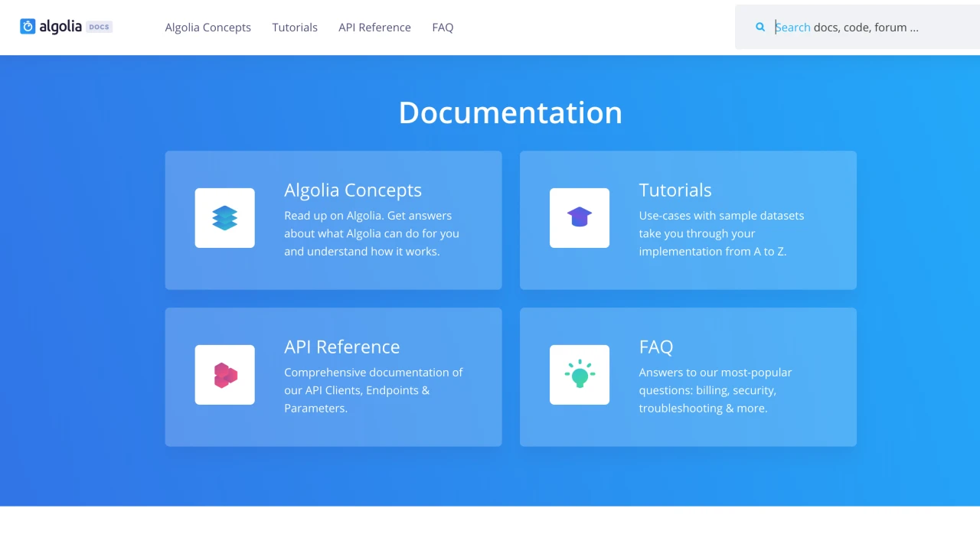Viewport: 980px width, 557px height.
Task: Open the API Reference card heading
Action: click(342, 347)
